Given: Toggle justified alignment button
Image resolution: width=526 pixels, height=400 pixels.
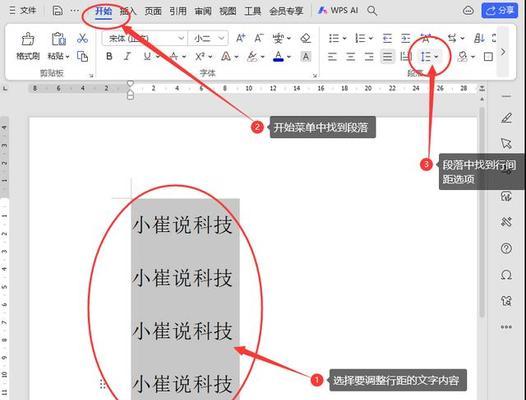Looking at the screenshot, I should 387,57.
